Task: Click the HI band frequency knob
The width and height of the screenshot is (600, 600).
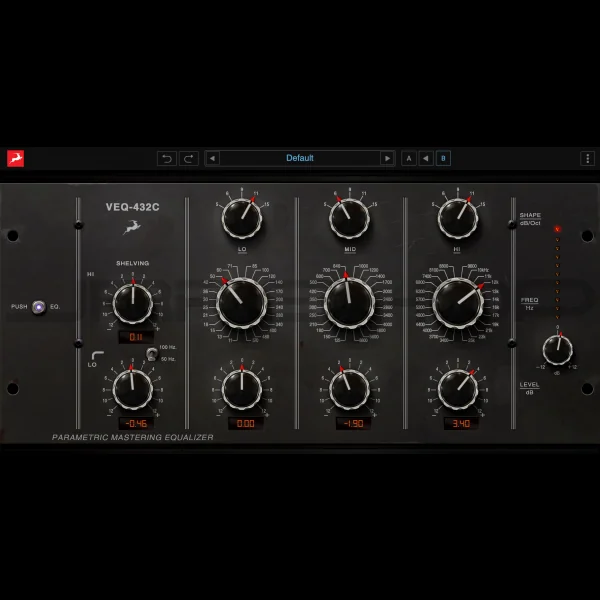Action: (458, 303)
